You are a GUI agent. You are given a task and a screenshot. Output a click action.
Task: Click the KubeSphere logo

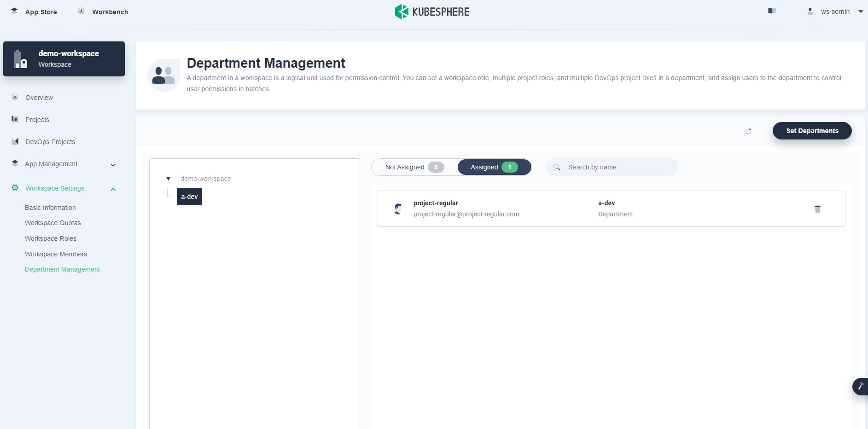[x=432, y=12]
